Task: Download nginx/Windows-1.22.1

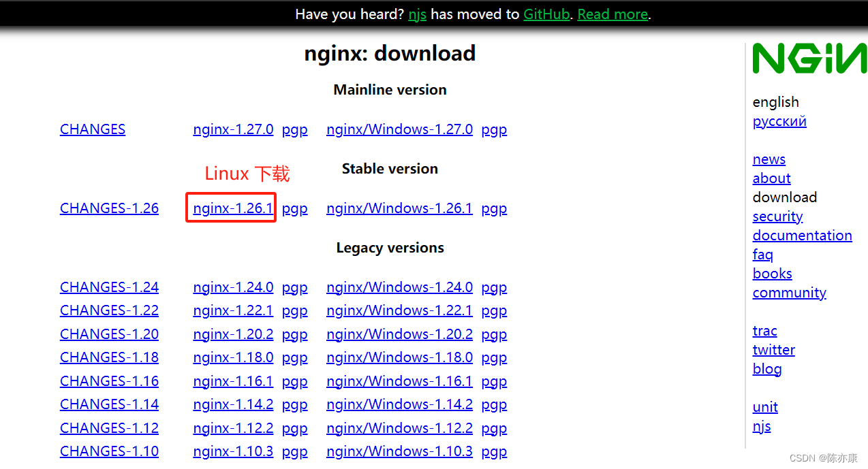Action: (399, 310)
